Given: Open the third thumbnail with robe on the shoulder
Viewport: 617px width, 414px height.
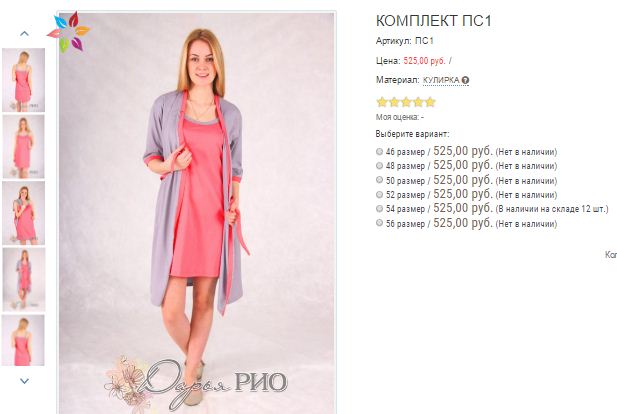Looking at the screenshot, I should point(24,213).
